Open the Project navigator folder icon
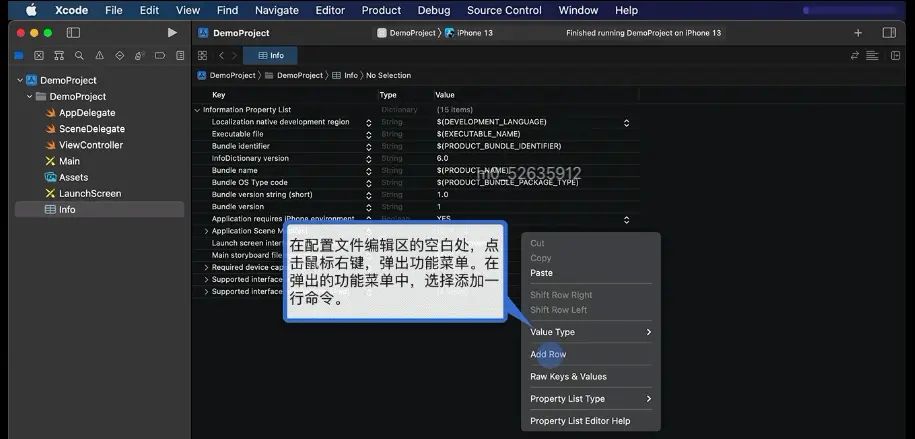This screenshot has width=915, height=439. pyautogui.click(x=19, y=55)
